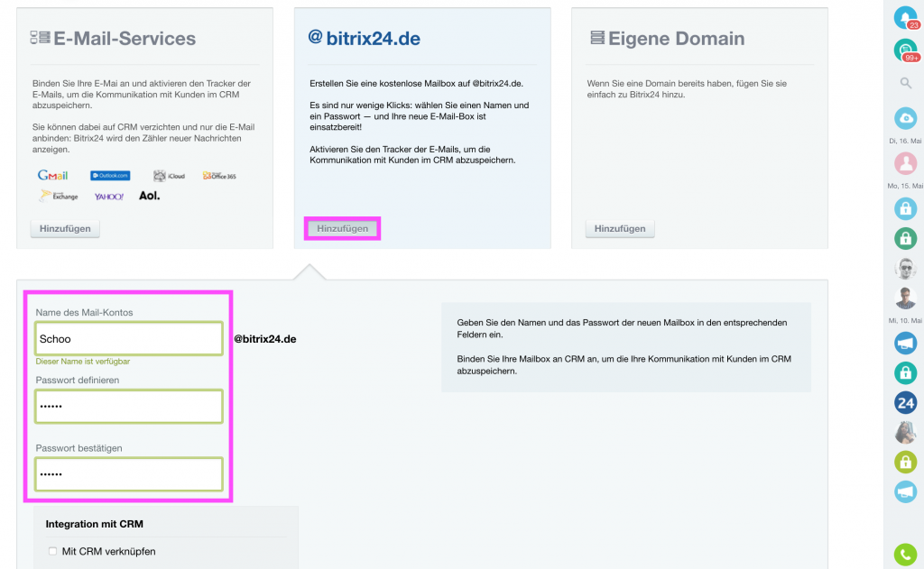Open notifications bell showing 23
The width and height of the screenshot is (924, 569).
coord(906,18)
